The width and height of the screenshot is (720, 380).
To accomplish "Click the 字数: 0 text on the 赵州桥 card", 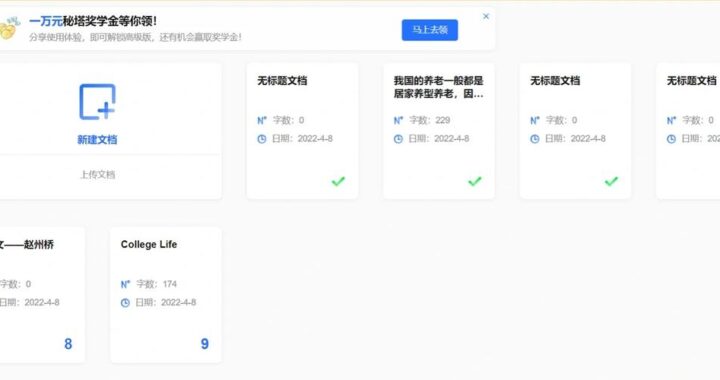I will [x=15, y=284].
